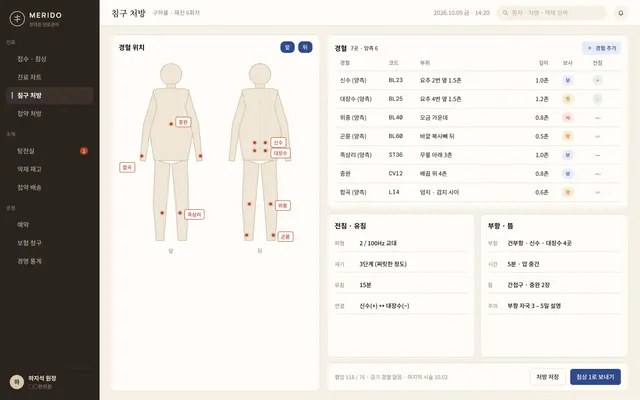
Task: Click the 위중 (양측) row name
Action: (x=353, y=118)
